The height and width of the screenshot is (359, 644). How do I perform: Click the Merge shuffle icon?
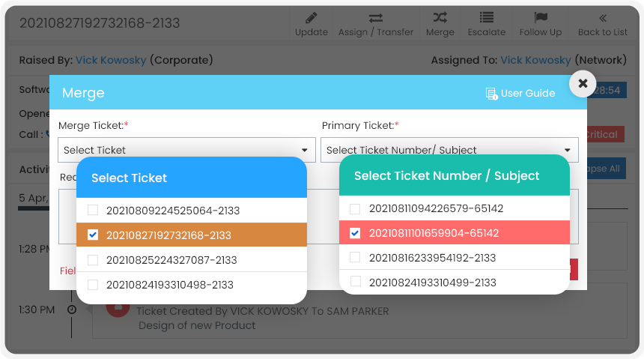440,17
